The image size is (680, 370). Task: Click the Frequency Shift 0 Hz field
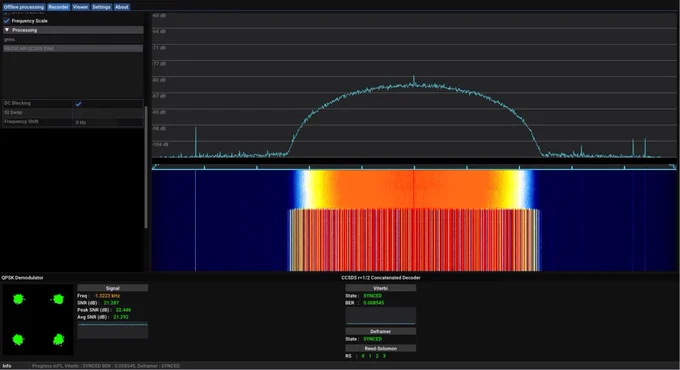108,122
